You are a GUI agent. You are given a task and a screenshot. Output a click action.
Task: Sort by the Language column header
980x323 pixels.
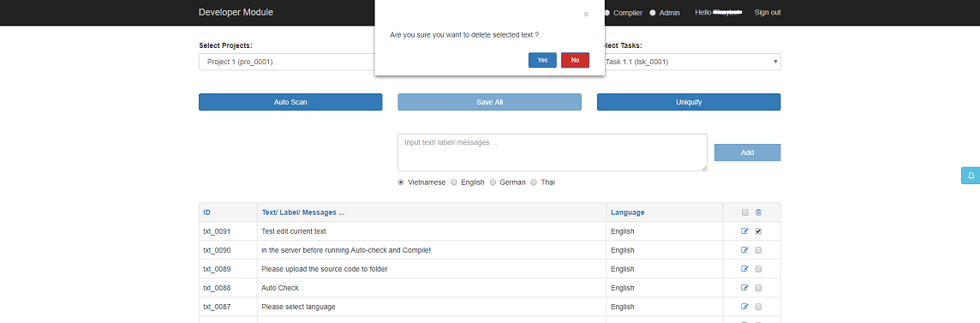click(x=628, y=212)
